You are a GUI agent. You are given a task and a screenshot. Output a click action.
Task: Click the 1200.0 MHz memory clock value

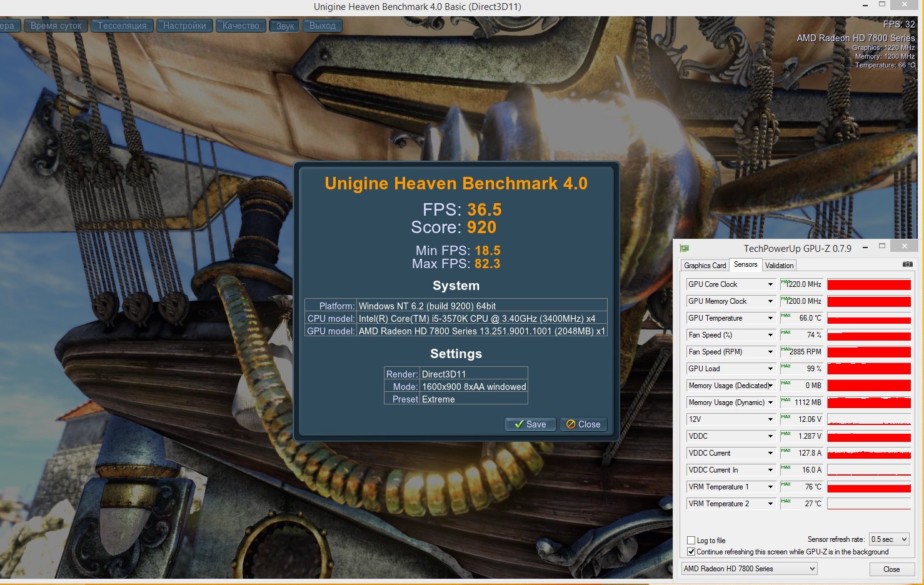[x=801, y=301]
